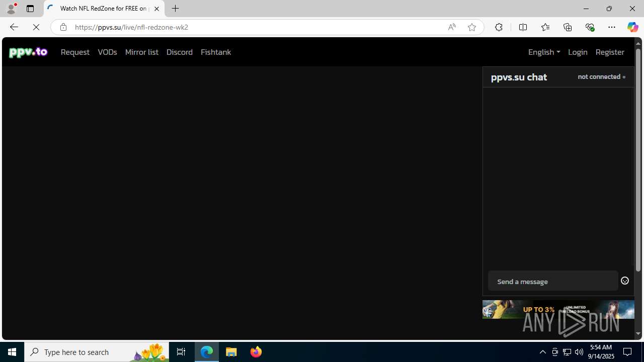Image resolution: width=644 pixels, height=362 pixels.
Task: Show hidden system tray icons
Action: click(542, 352)
